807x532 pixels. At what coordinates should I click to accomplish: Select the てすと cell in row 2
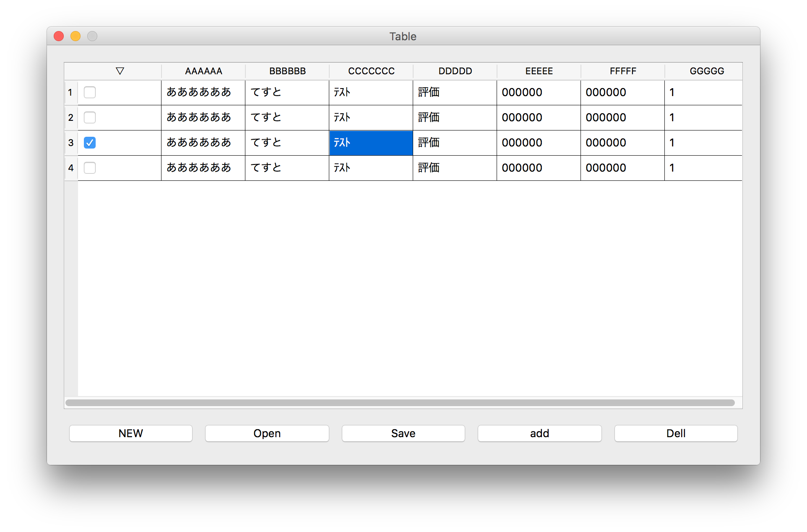tap(287, 117)
